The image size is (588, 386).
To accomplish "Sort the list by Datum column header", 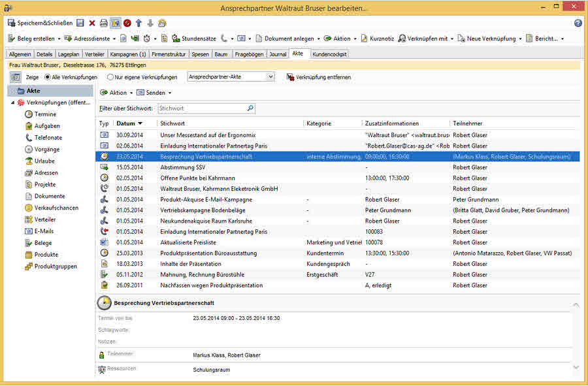I will [126, 123].
